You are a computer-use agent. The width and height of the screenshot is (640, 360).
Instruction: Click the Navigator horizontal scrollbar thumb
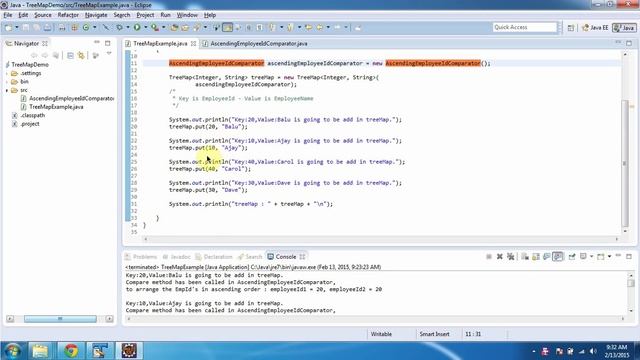[60, 319]
